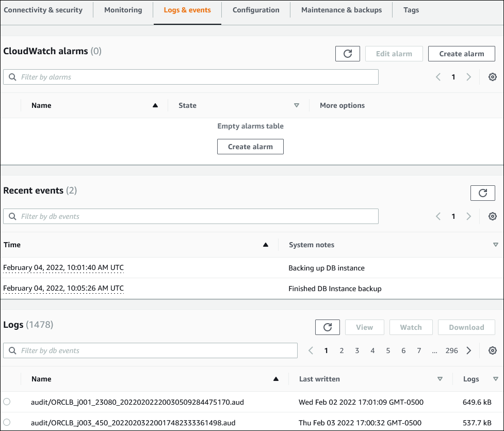Create a new CloudWatch alarm

click(x=461, y=53)
